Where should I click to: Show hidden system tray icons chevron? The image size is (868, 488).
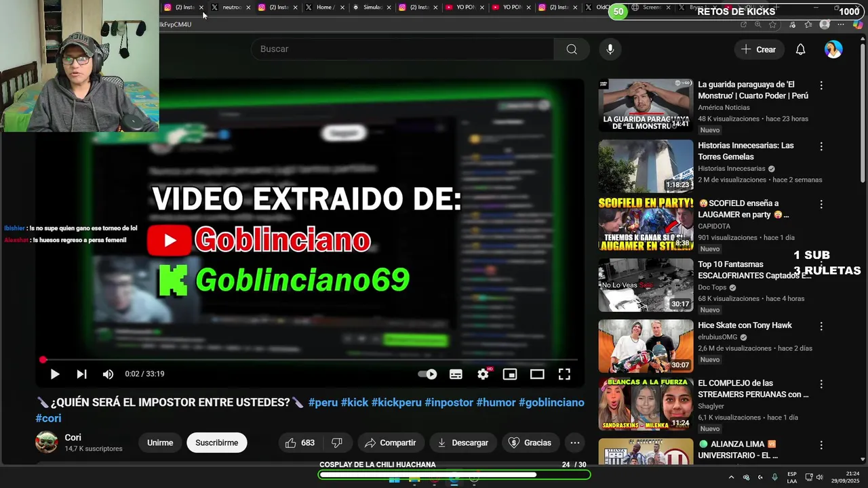(731, 477)
